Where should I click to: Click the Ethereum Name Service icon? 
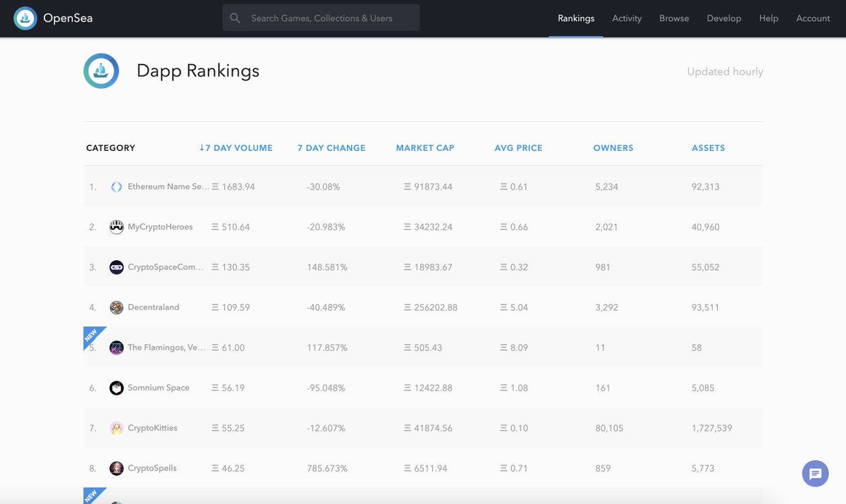tap(116, 187)
